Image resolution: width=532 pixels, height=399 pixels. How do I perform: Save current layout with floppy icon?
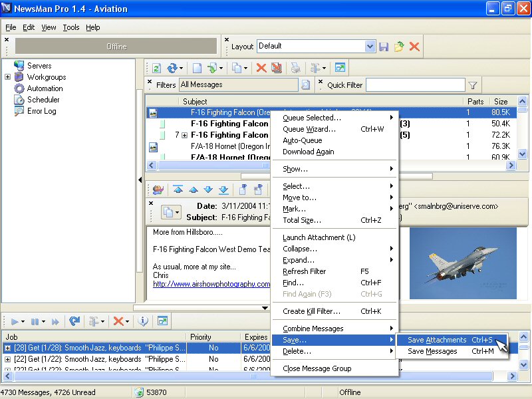384,47
